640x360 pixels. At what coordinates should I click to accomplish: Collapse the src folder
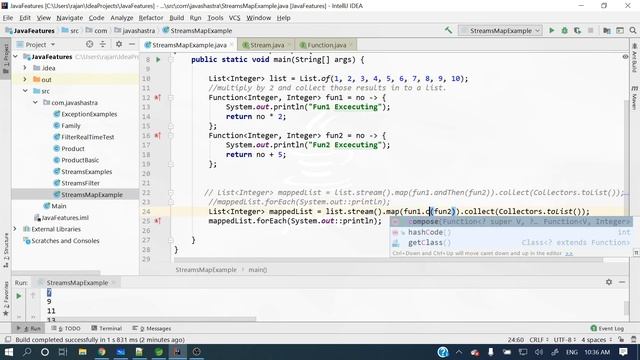pos(25,91)
